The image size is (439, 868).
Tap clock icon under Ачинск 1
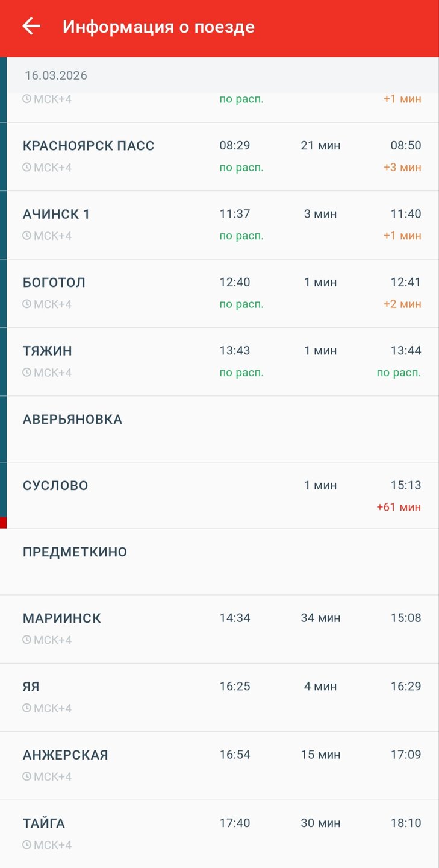(x=26, y=236)
